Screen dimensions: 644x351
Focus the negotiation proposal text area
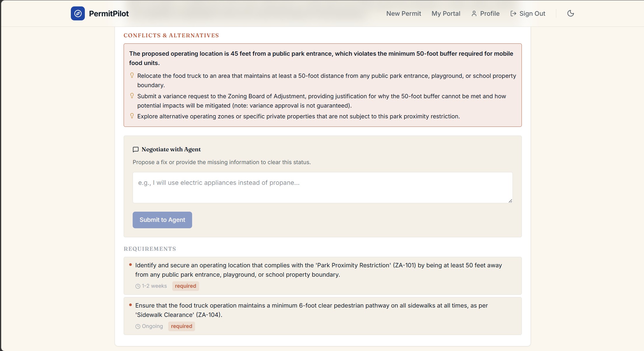coord(322,187)
